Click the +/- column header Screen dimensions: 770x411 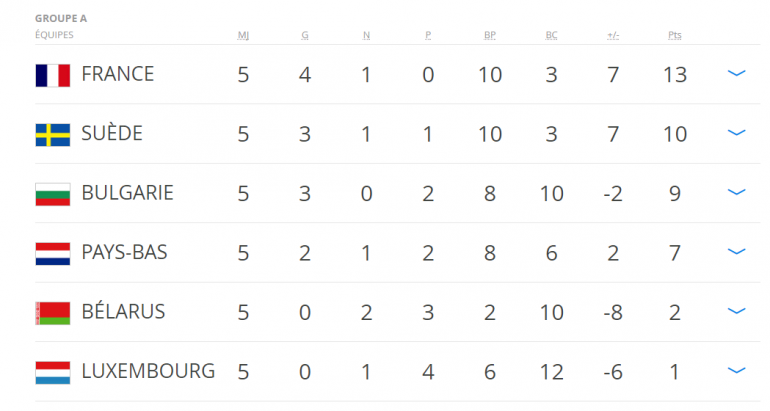pyautogui.click(x=613, y=36)
